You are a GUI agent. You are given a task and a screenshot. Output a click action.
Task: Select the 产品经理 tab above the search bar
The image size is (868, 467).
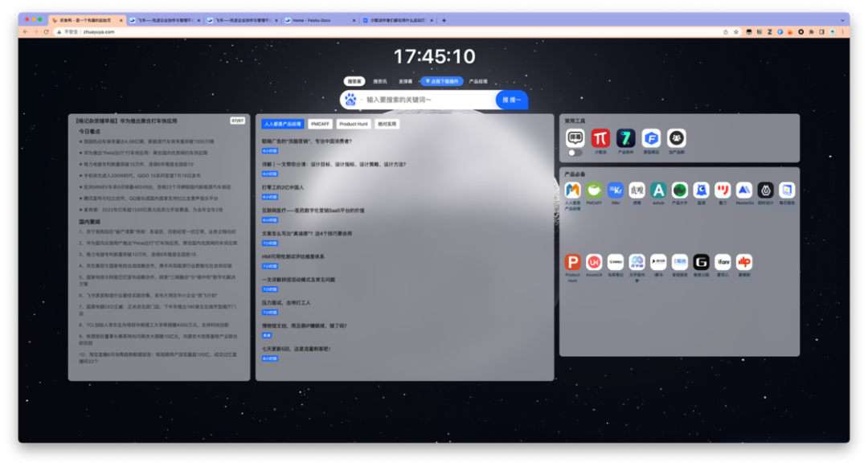(x=478, y=81)
